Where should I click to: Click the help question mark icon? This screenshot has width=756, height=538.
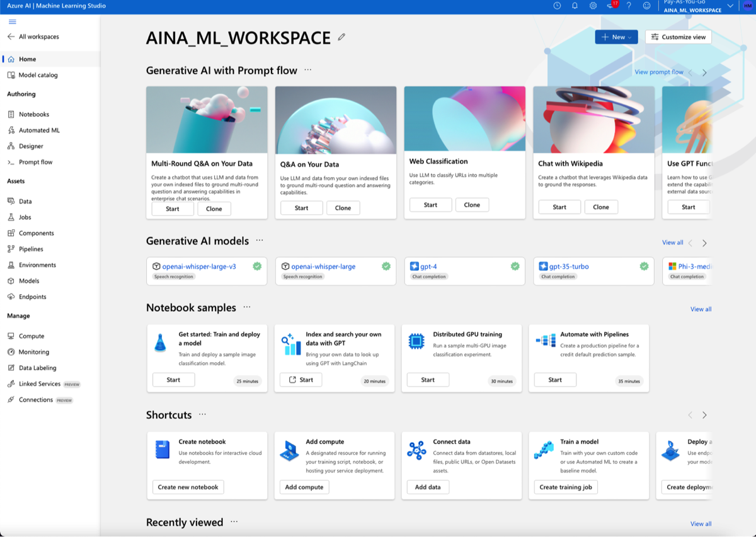(x=629, y=6)
